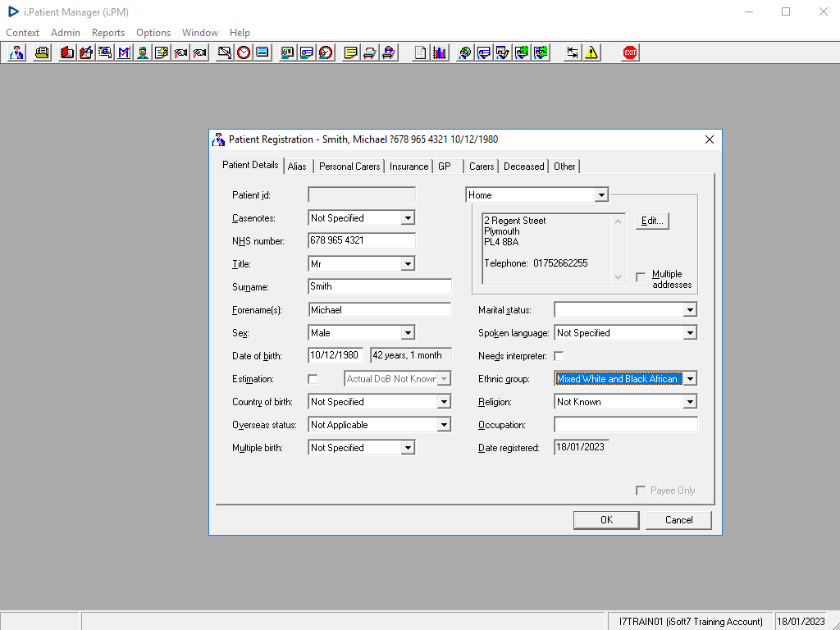Click the opposing arrows toolbar icon

coord(572,52)
